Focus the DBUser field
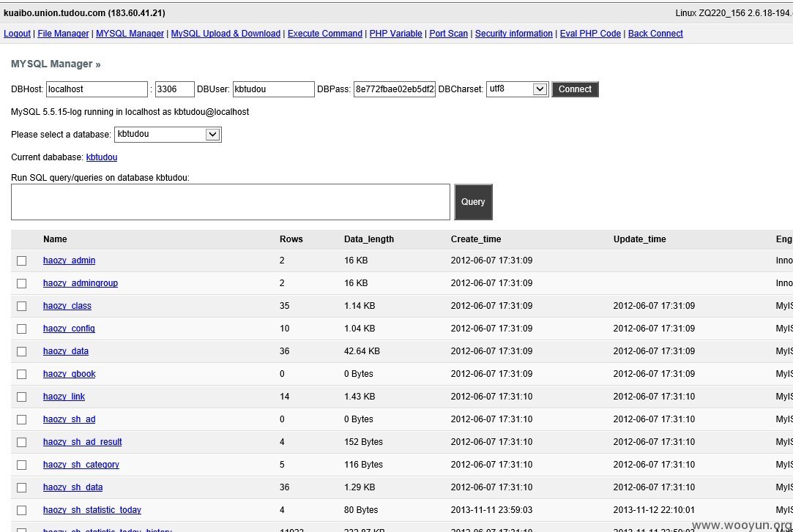 [x=273, y=89]
